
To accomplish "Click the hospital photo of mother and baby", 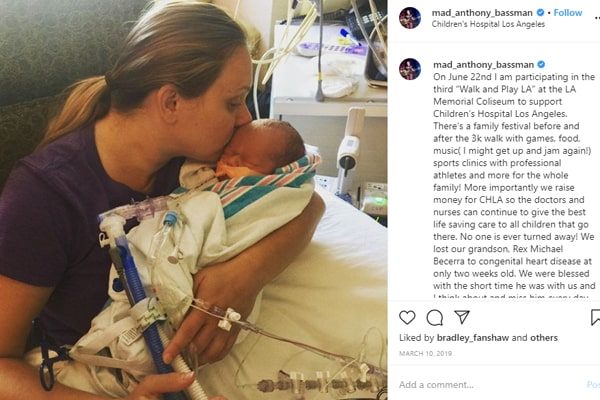I will click(194, 200).
